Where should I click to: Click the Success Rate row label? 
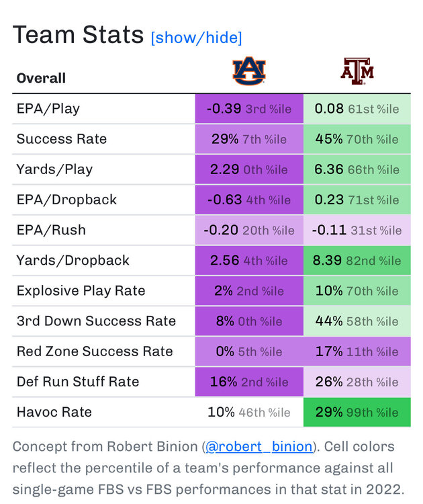(x=62, y=139)
